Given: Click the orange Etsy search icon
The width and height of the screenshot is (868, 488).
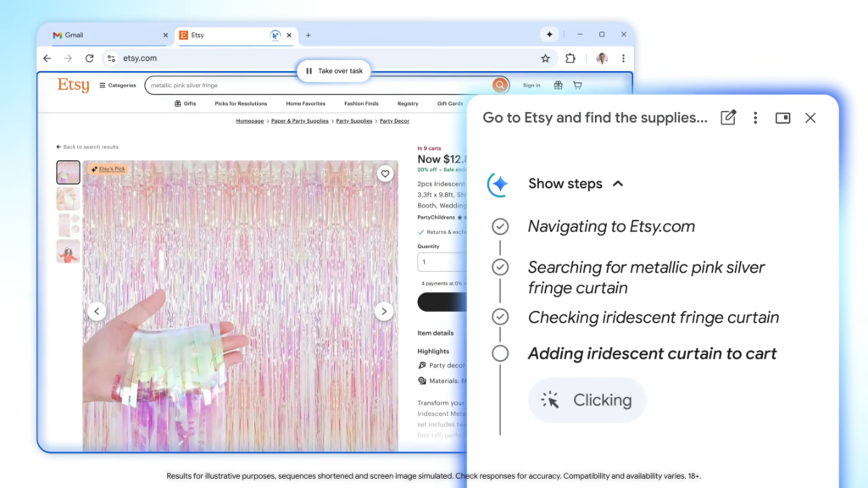Looking at the screenshot, I should point(499,86).
